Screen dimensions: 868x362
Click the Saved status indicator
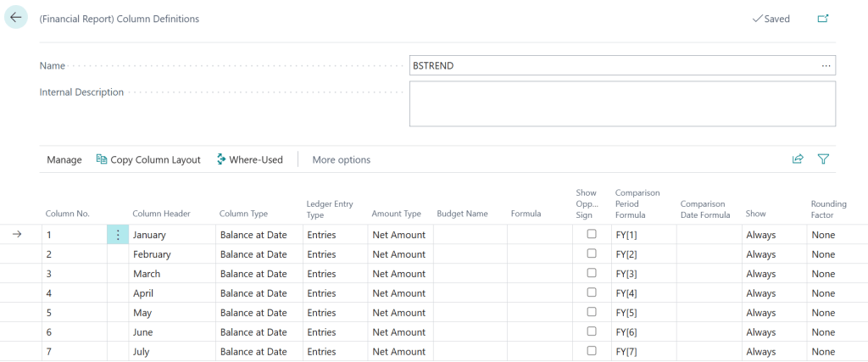coord(771,19)
